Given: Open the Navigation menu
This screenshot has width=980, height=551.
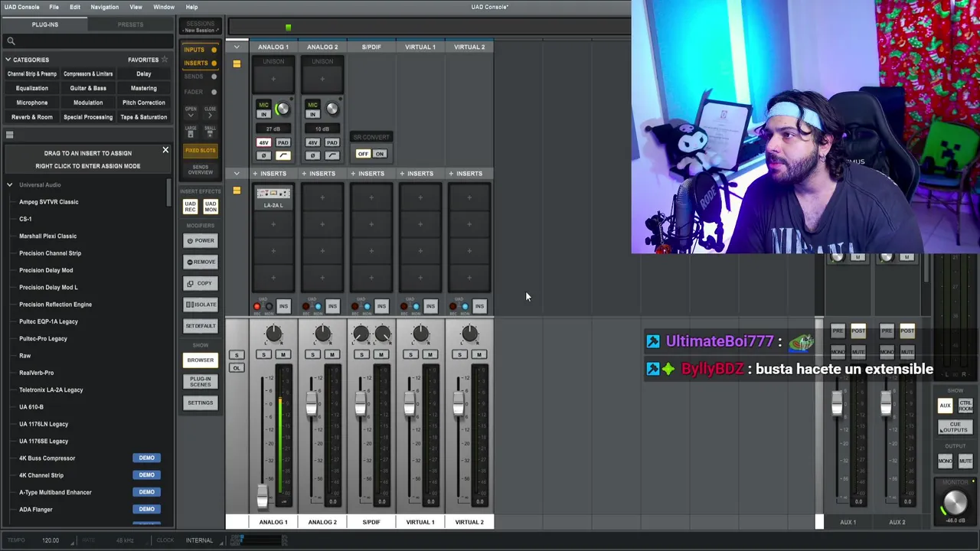Looking at the screenshot, I should tap(104, 7).
